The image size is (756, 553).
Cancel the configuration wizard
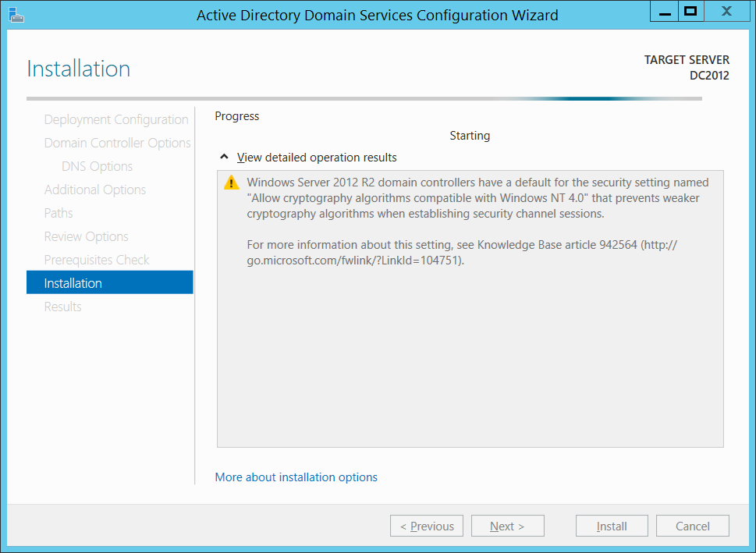pos(692,526)
